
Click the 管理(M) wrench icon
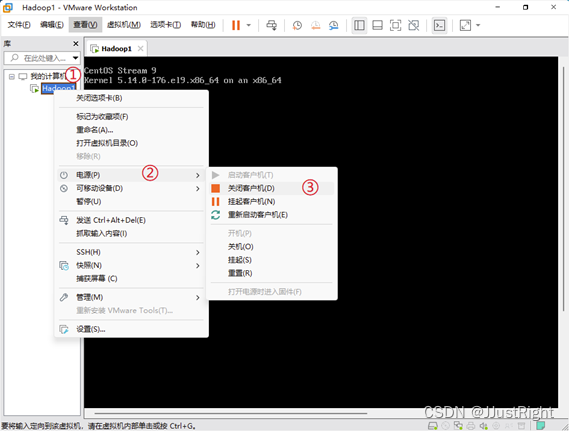pos(64,297)
